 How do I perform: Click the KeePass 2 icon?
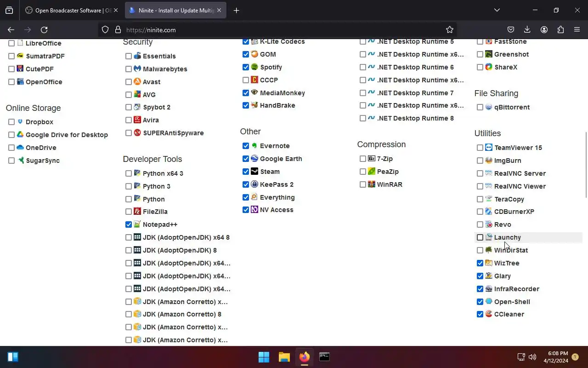(x=254, y=184)
